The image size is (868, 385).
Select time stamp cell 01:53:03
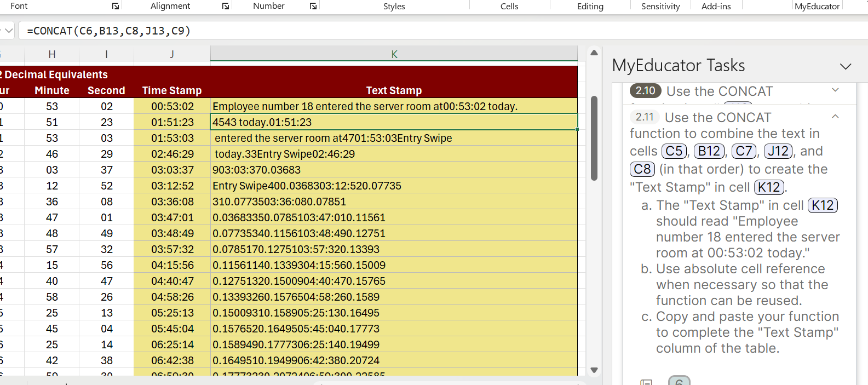click(x=172, y=138)
